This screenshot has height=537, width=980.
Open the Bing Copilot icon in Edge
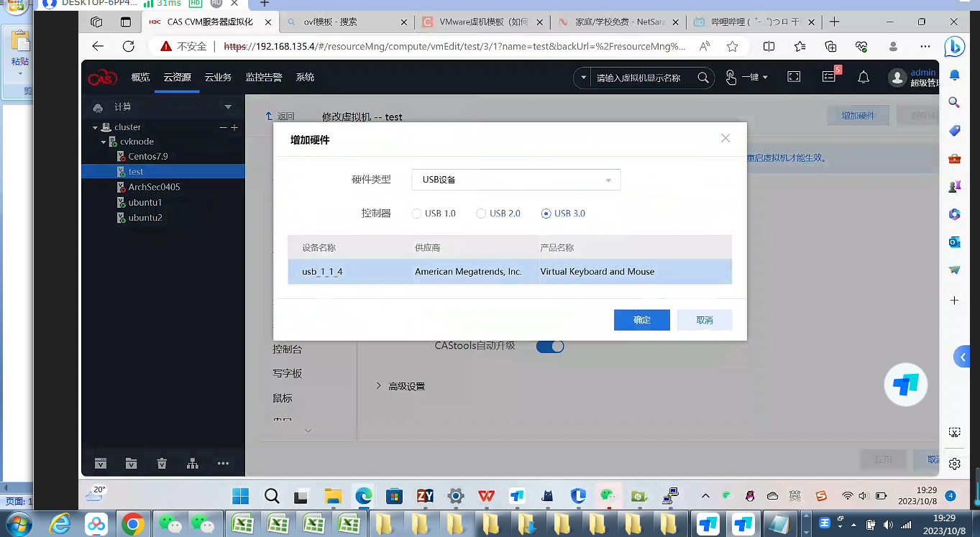954,46
